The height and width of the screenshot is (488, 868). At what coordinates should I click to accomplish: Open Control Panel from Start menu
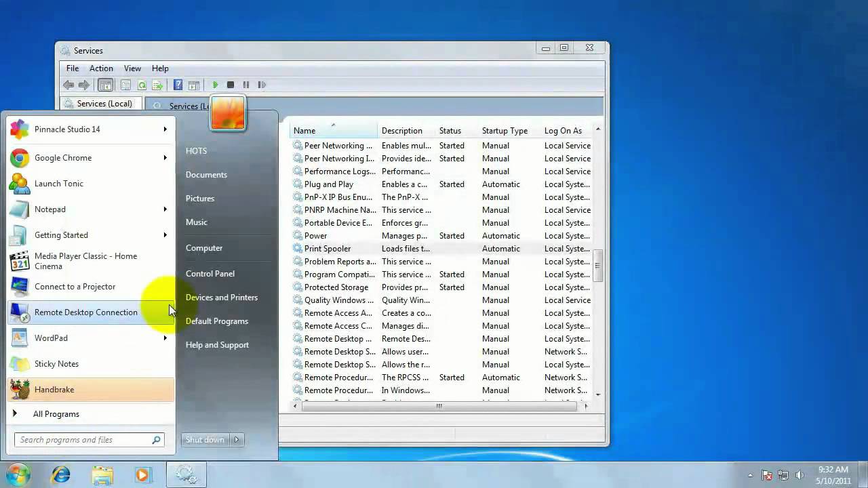click(210, 273)
